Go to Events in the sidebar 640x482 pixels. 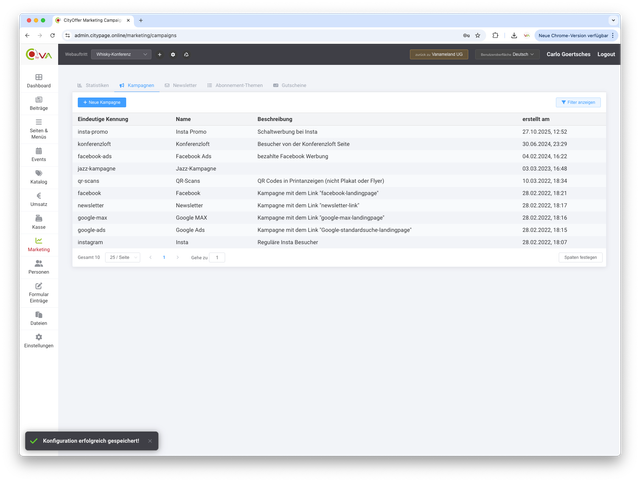[38, 154]
